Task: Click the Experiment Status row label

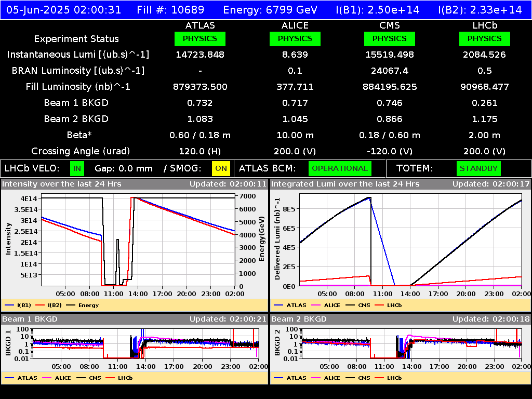Action: tap(76, 39)
